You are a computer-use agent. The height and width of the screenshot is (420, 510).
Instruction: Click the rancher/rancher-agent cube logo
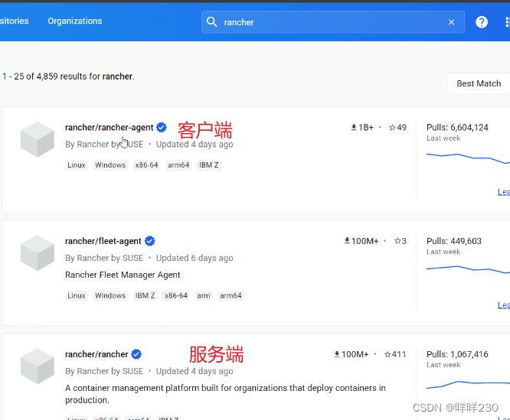click(38, 139)
